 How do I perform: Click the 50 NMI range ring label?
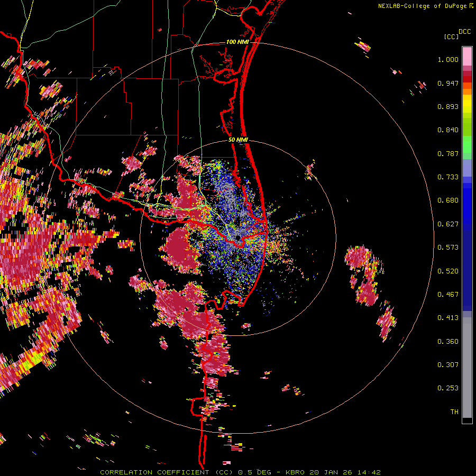(238, 140)
